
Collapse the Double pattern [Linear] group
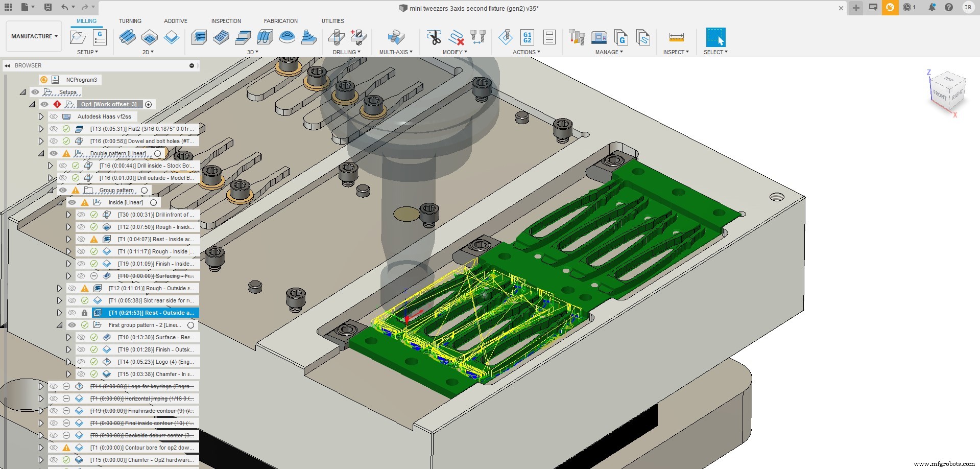click(x=40, y=153)
